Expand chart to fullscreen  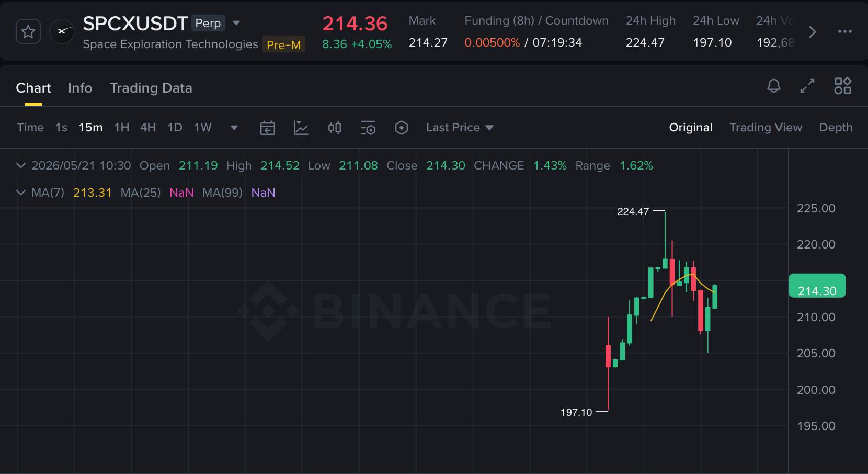click(807, 86)
